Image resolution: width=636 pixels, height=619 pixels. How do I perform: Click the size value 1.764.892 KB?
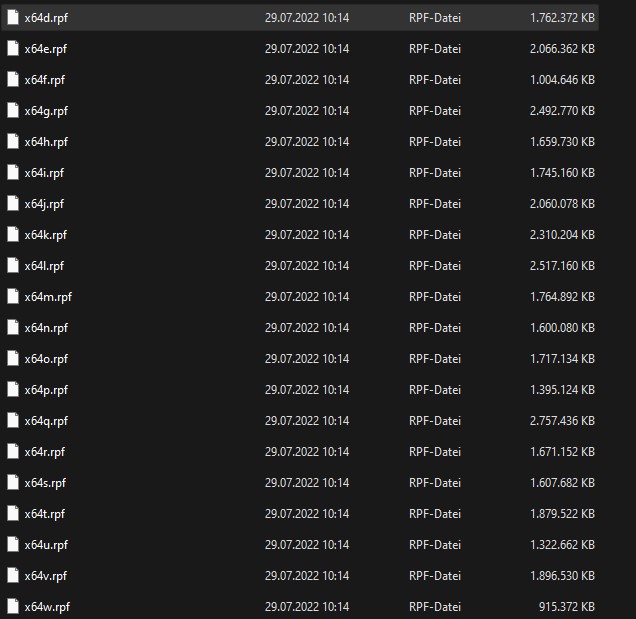(x=562, y=297)
